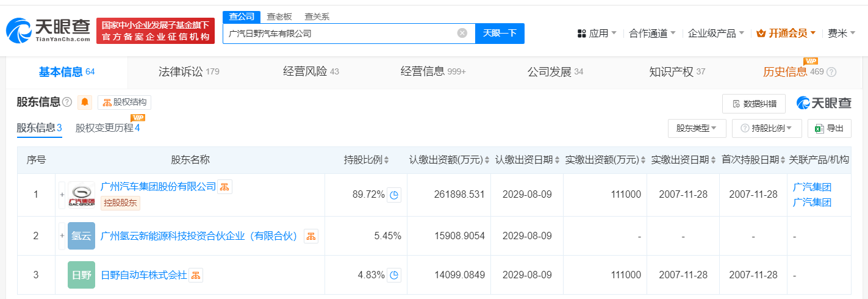The height and width of the screenshot is (299, 868).
Task: Select the 股权变更历程 sub-tab
Action: click(x=107, y=128)
